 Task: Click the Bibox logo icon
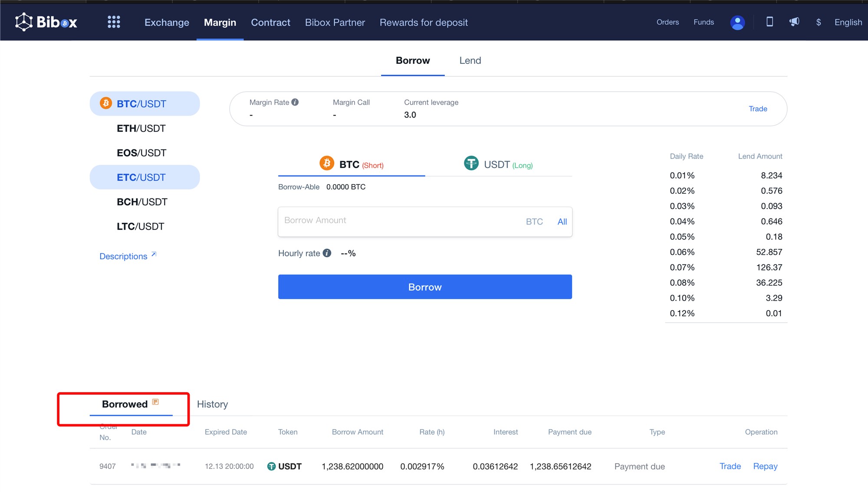pos(24,22)
